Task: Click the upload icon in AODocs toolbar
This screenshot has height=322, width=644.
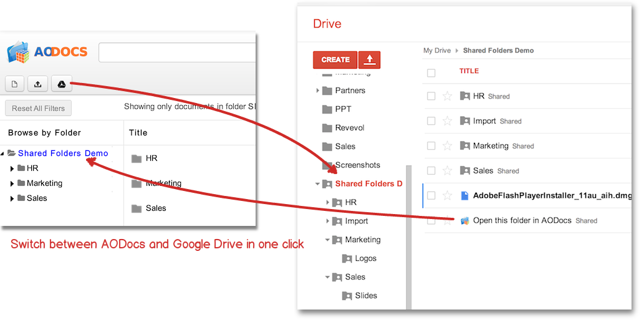Action: coord(38,84)
